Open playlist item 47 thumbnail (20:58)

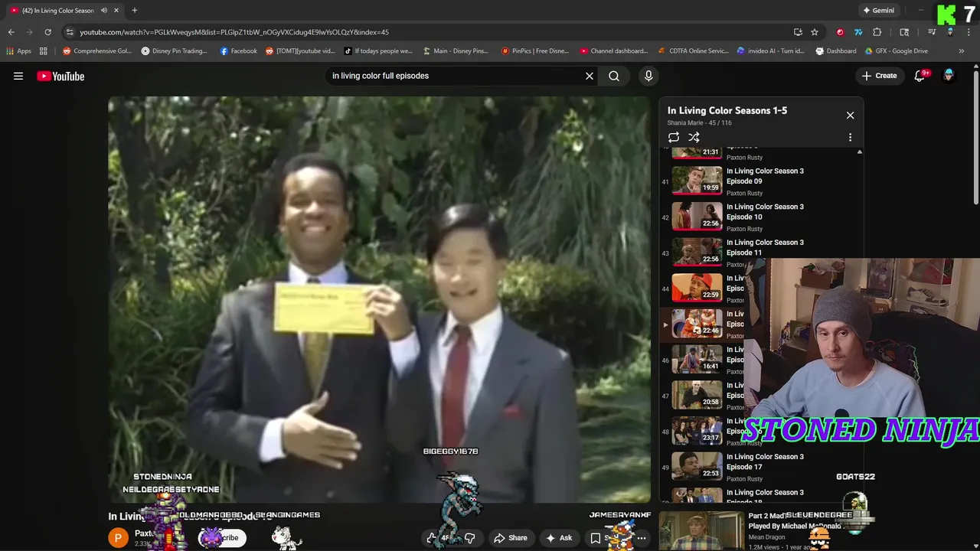click(x=697, y=396)
